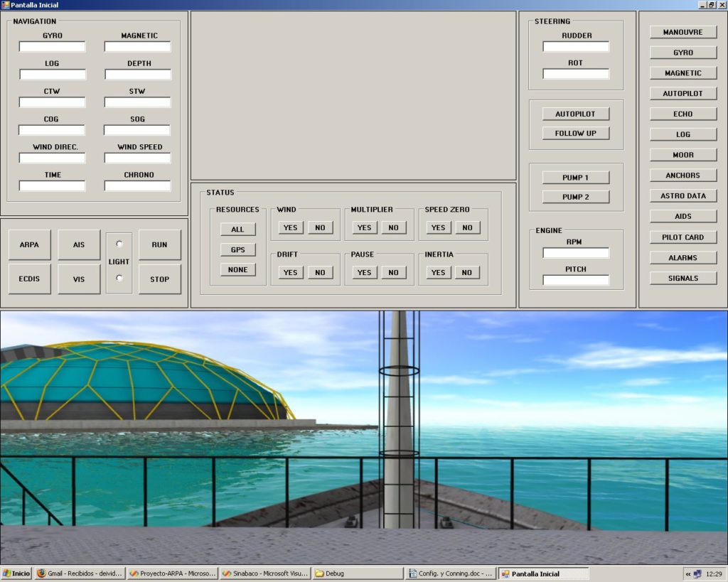This screenshot has height=582, width=728.
Task: Open the ANCHORS panel
Action: pyautogui.click(x=682, y=176)
